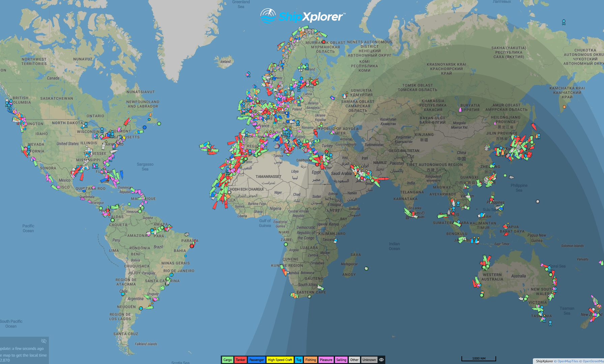Screen dimensions: 604x364
Task: Toggle the Unknown vessel type filter
Action: click(x=369, y=360)
